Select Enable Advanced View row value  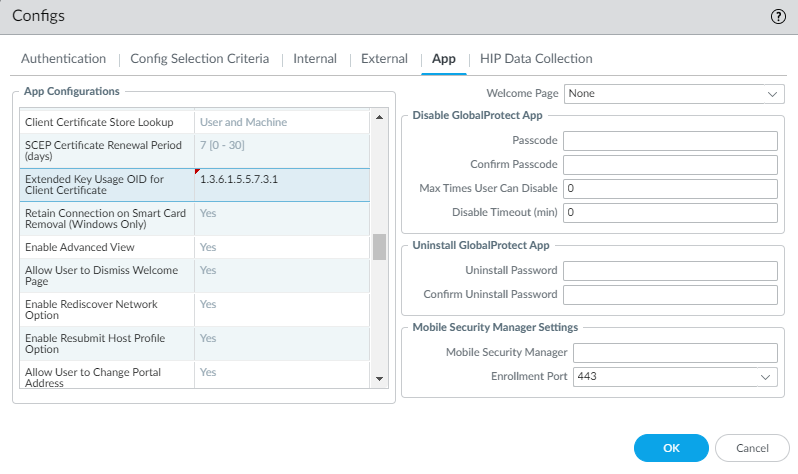click(282, 247)
